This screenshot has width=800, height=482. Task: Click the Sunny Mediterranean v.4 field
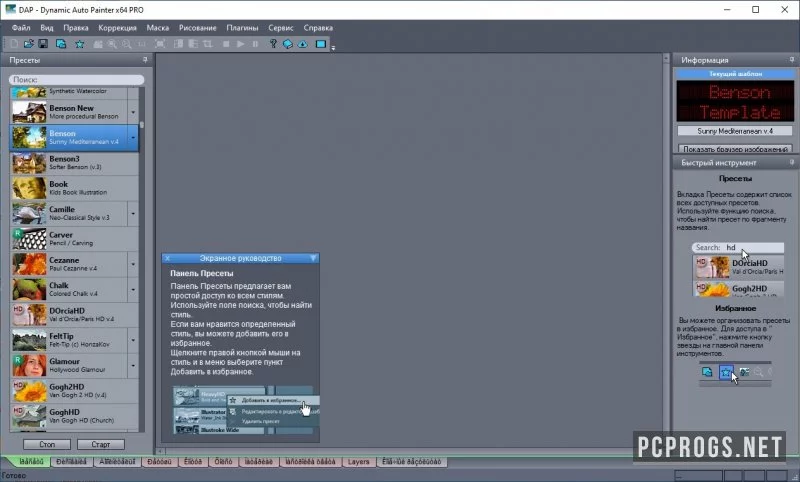(x=735, y=131)
